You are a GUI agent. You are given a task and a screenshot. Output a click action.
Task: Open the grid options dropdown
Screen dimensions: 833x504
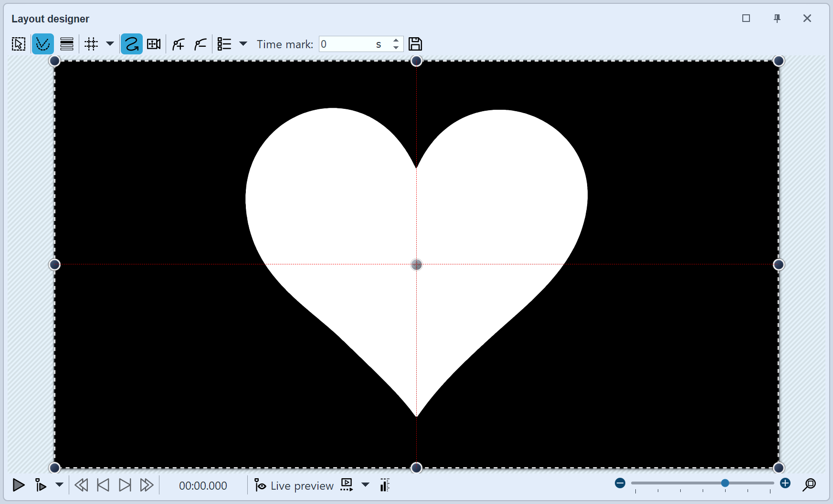110,43
